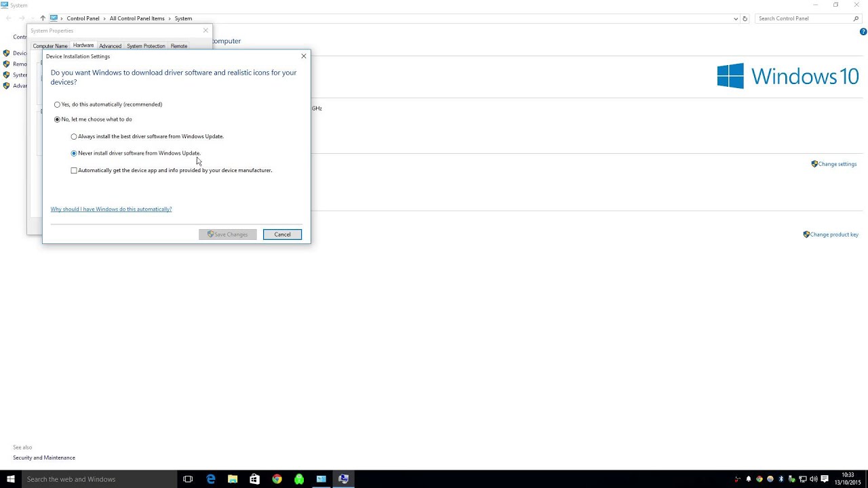The image size is (868, 488).
Task: Choose 'Always install the best driver software'
Action: [147, 136]
